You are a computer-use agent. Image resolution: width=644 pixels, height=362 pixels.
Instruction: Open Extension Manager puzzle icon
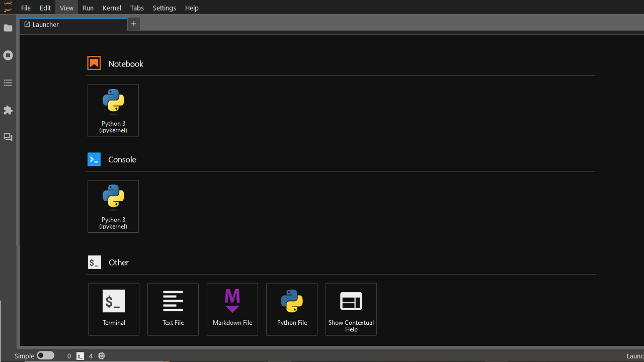coord(8,110)
